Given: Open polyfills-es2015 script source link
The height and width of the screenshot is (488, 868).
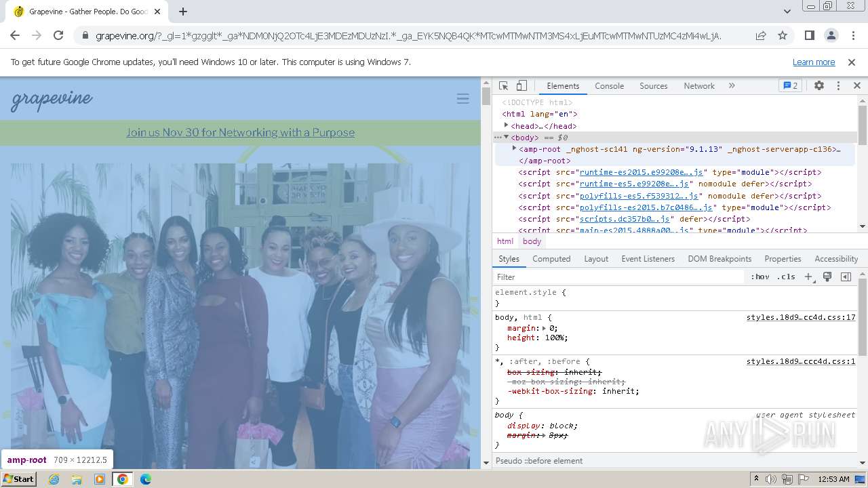Looking at the screenshot, I should coord(646,207).
